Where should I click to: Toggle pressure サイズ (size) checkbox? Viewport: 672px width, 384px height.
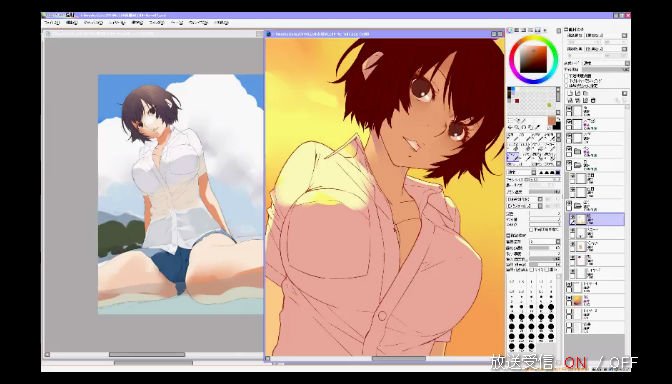click(x=531, y=270)
